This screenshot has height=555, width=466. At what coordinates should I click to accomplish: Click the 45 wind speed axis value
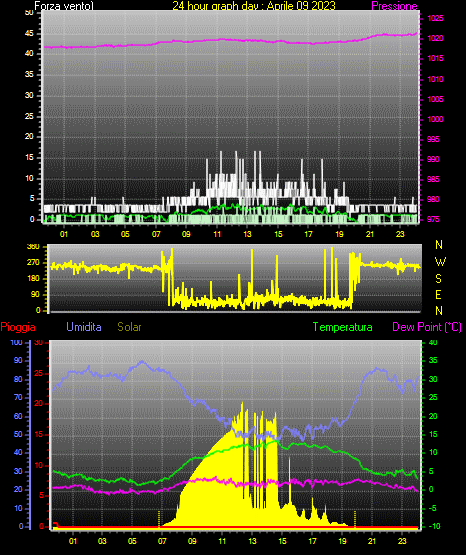tap(29, 34)
